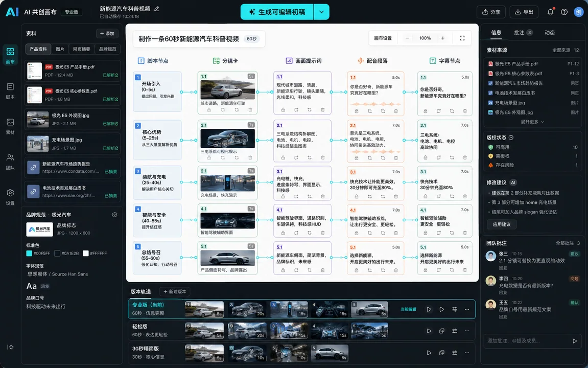Open the 脚本 script section in the sidebar
The image size is (588, 368).
click(10, 91)
